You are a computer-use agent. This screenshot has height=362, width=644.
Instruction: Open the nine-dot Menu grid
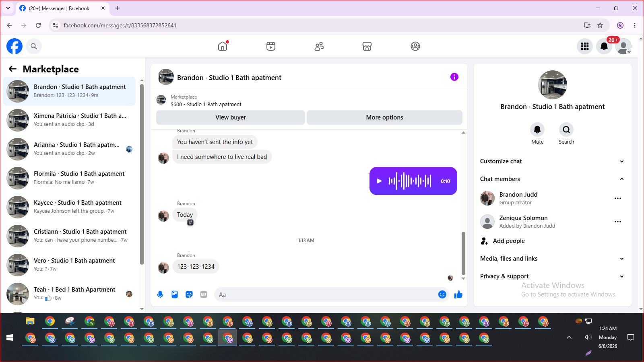585,46
